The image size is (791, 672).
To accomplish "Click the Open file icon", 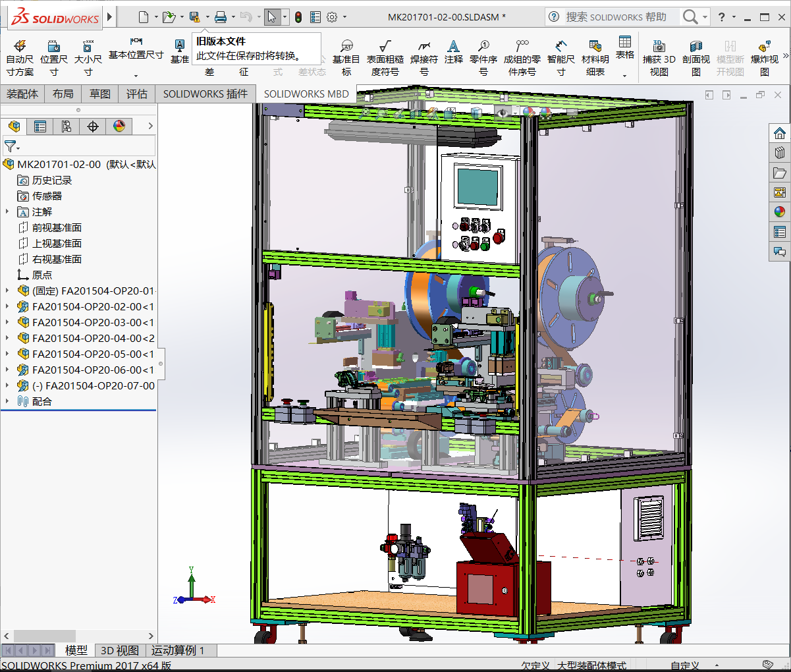I will (169, 16).
